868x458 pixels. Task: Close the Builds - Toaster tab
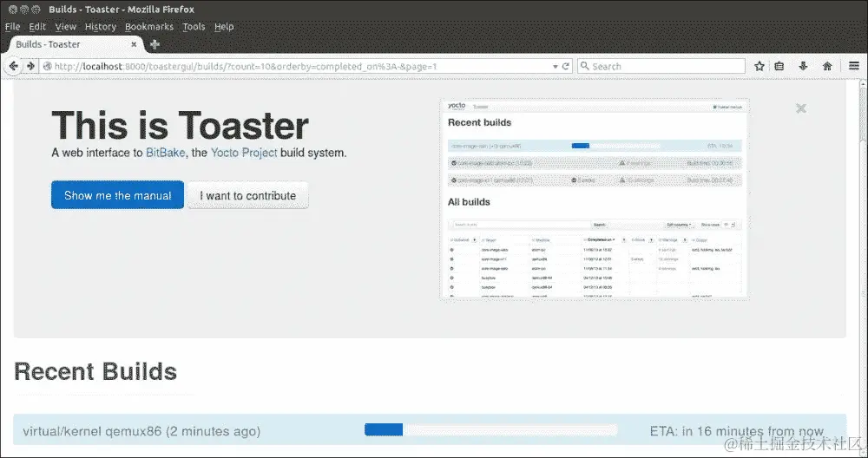(134, 44)
